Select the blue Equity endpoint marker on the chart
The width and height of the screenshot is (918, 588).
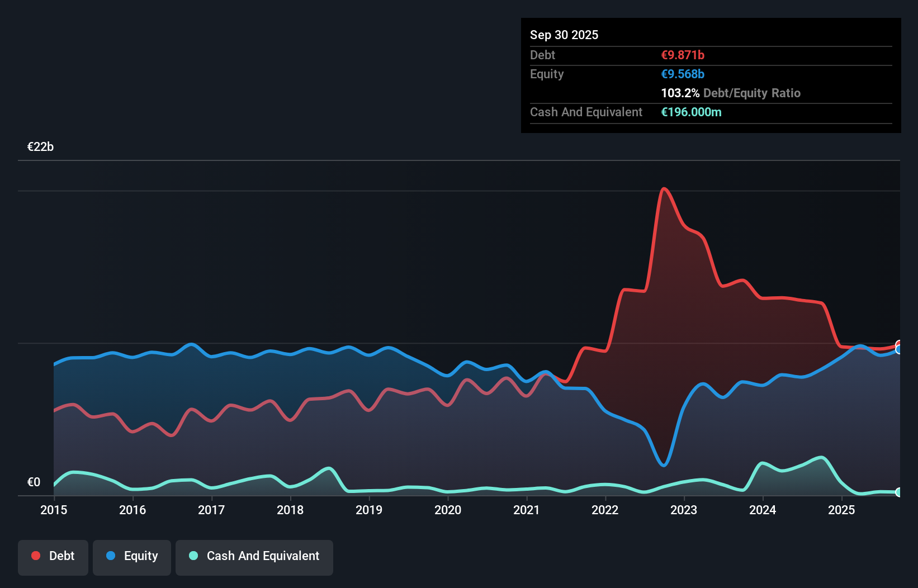(899, 349)
